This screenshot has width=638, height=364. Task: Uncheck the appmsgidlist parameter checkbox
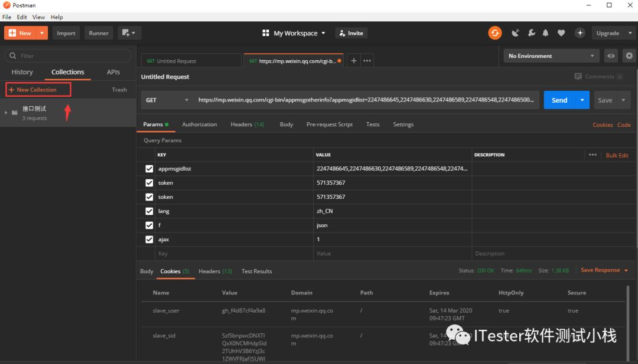click(149, 169)
